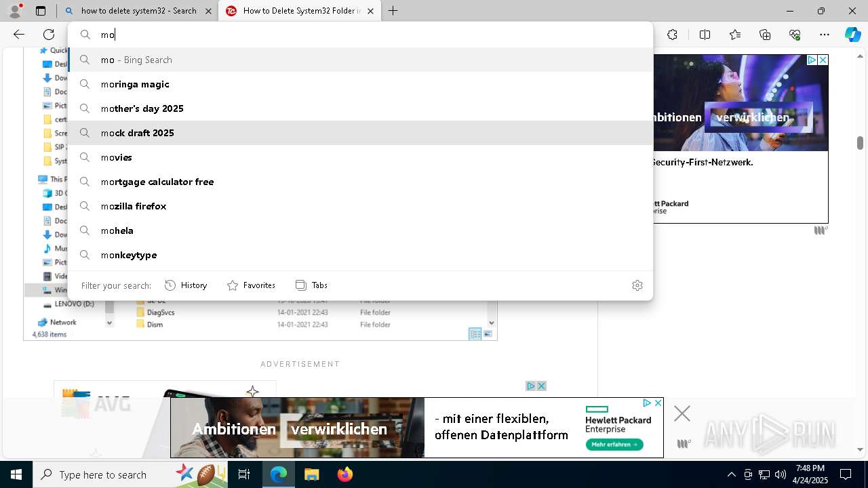This screenshot has width=868, height=488.
Task: Open the notifications action center
Action: [x=846, y=474]
